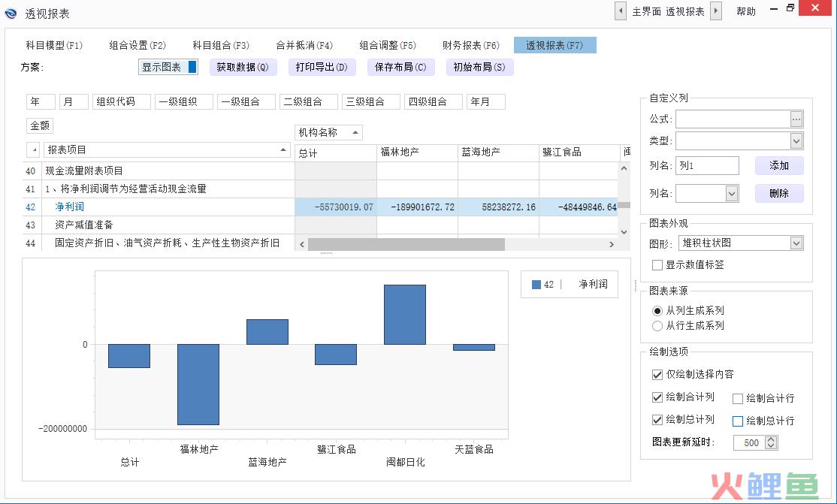Image resolution: width=837 pixels, height=504 pixels.
Task: Click the 保存布局(C) button
Action: point(400,68)
